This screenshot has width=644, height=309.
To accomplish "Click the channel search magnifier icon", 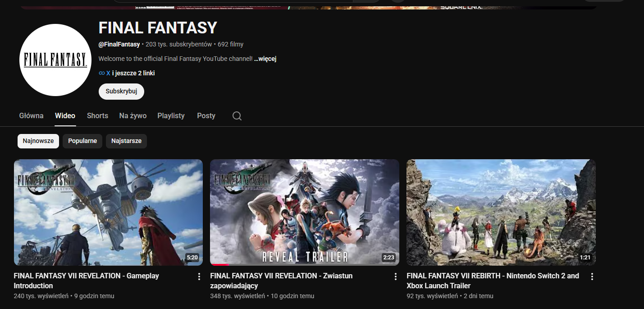I will click(237, 116).
